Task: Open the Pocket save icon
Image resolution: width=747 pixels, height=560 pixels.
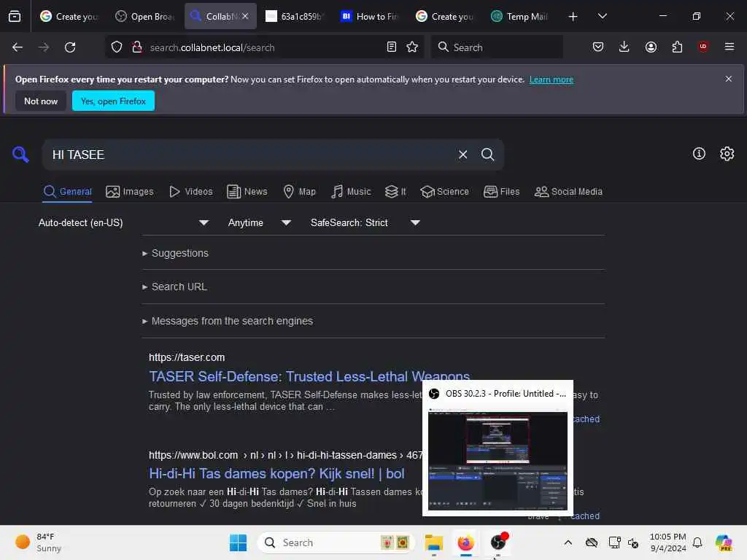Action: 598,47
